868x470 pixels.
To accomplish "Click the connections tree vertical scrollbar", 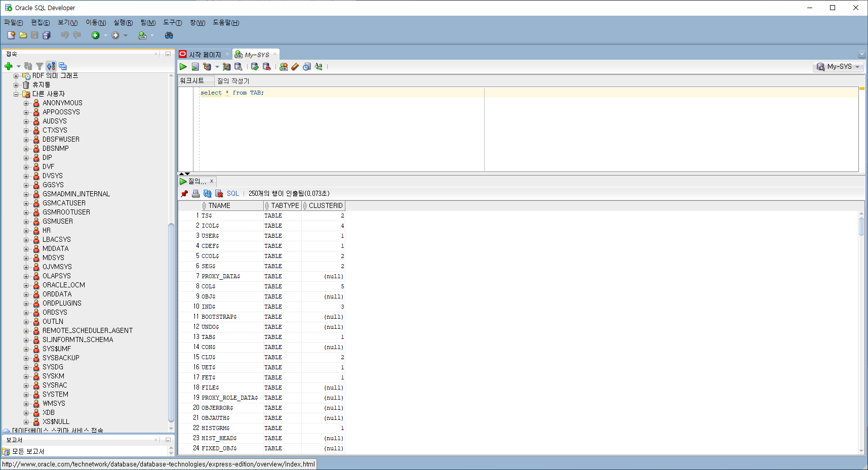I will pyautogui.click(x=171, y=322).
